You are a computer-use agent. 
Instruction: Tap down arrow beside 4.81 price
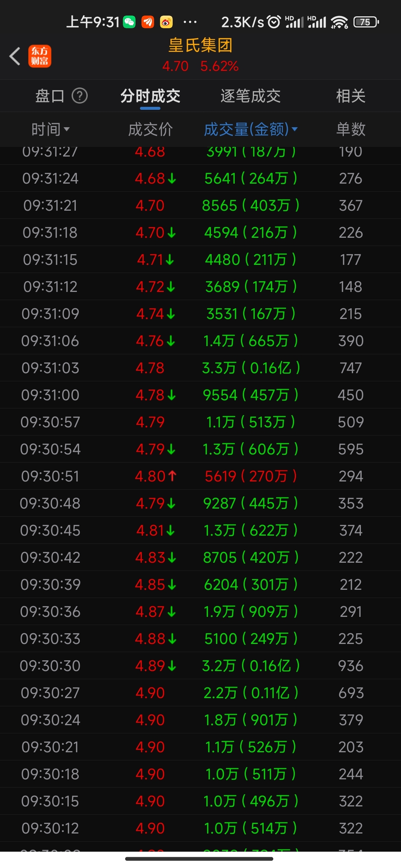coord(170,531)
